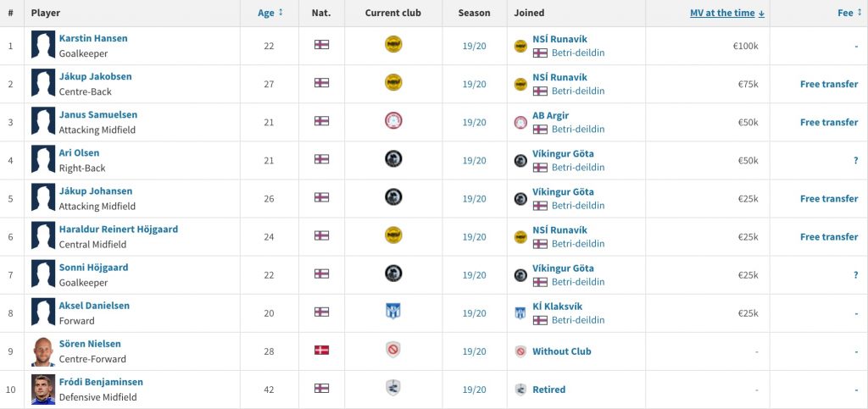Click the Faroe Islands flag in Jákup Jakobsen's row
Screen dimensions: 868x409
pos(321,82)
